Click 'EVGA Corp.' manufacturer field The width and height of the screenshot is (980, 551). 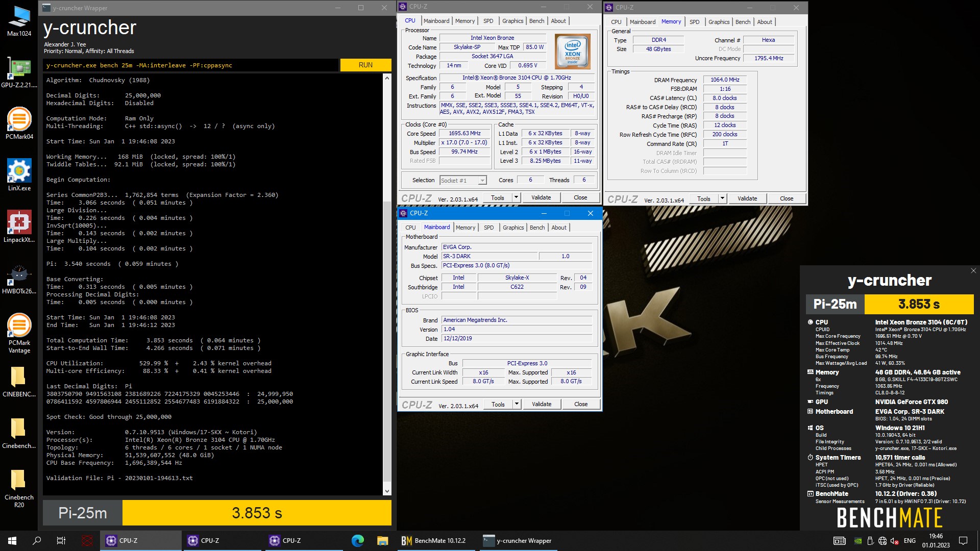(x=517, y=247)
